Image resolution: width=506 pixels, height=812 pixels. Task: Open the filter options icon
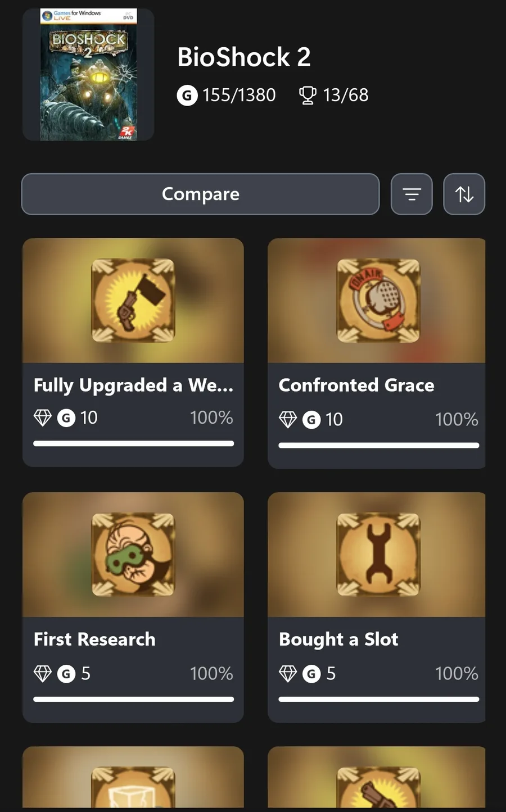pos(412,194)
